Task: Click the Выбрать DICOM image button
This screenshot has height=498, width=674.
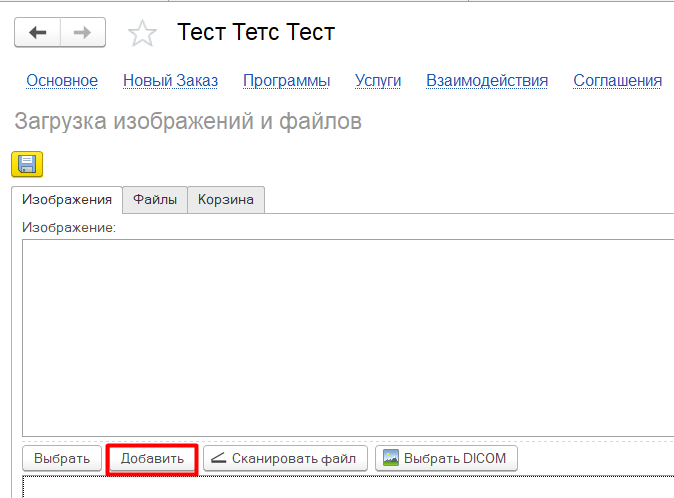Action: coord(446,459)
